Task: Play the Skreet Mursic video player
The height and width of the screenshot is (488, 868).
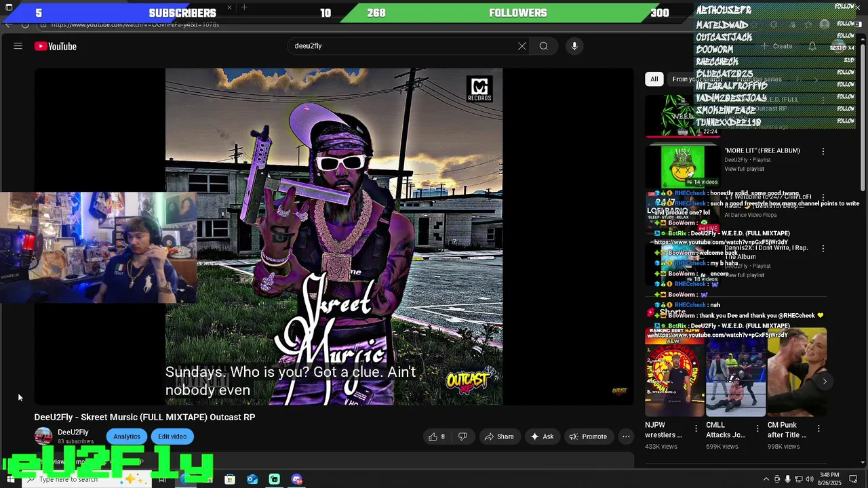Action: [334, 237]
